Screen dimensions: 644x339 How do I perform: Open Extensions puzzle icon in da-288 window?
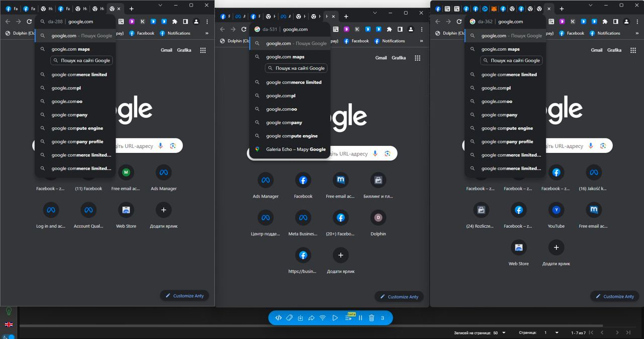(175, 22)
